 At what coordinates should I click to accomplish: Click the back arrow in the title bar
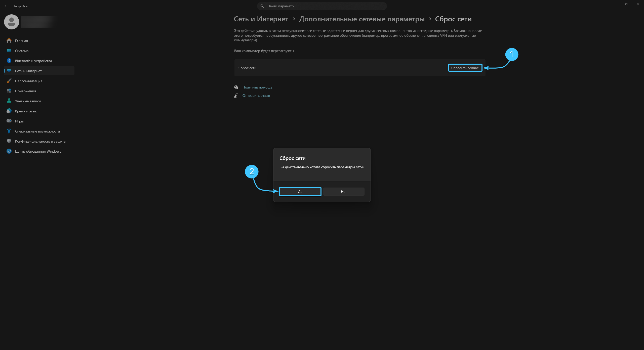[x=6, y=6]
